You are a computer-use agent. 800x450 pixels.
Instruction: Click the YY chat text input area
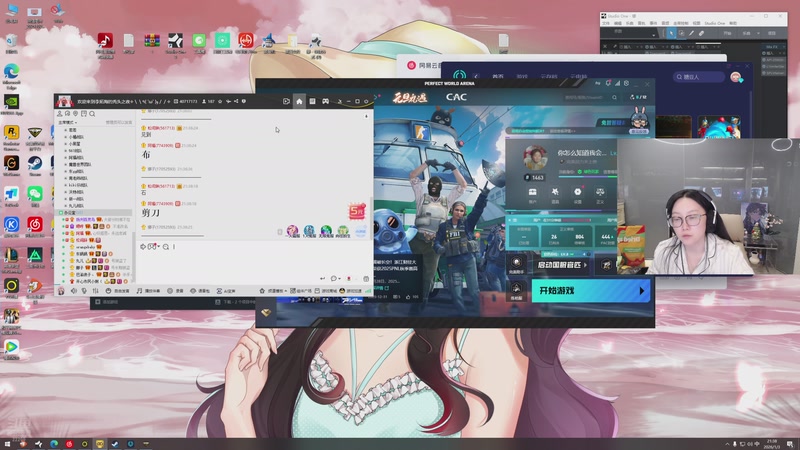click(253, 261)
